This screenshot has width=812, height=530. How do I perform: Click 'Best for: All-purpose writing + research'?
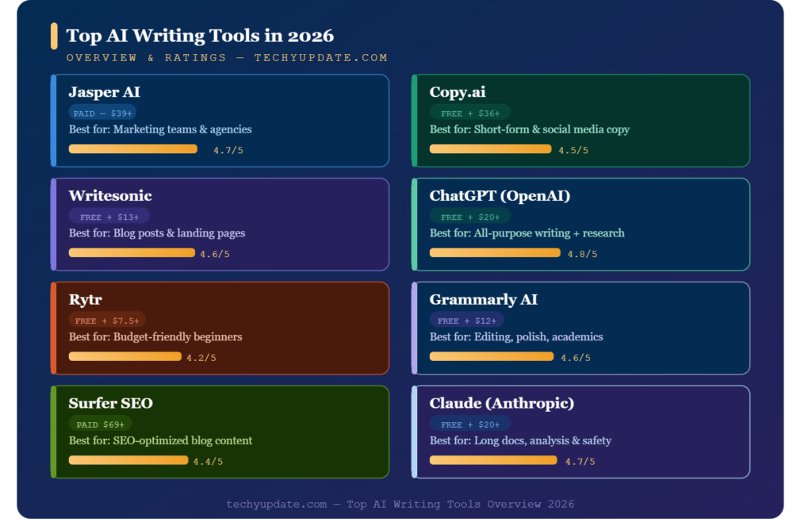tap(527, 233)
